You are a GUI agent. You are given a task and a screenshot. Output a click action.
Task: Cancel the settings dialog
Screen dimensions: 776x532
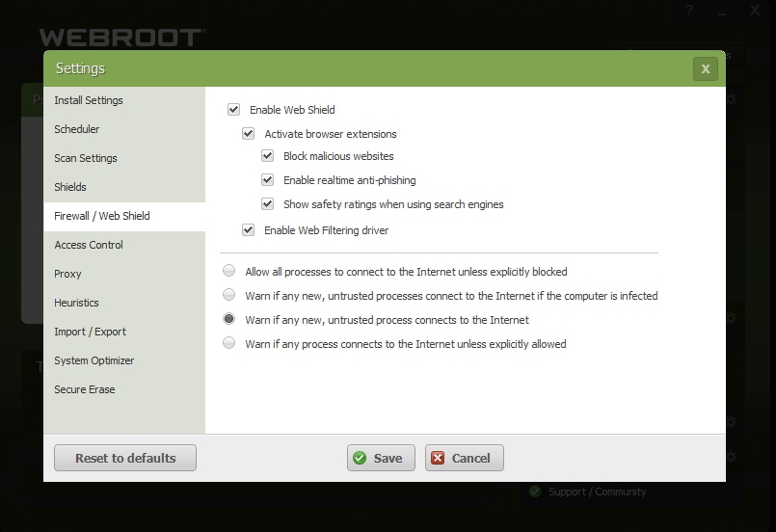coord(465,458)
